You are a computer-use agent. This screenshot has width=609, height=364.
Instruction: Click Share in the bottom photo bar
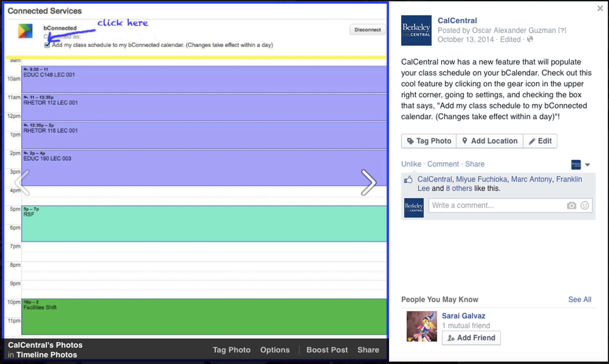368,350
